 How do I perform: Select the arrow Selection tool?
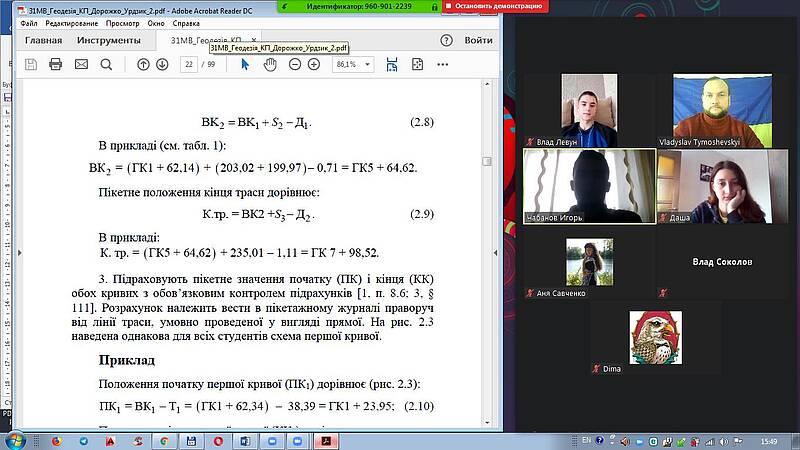point(245,64)
